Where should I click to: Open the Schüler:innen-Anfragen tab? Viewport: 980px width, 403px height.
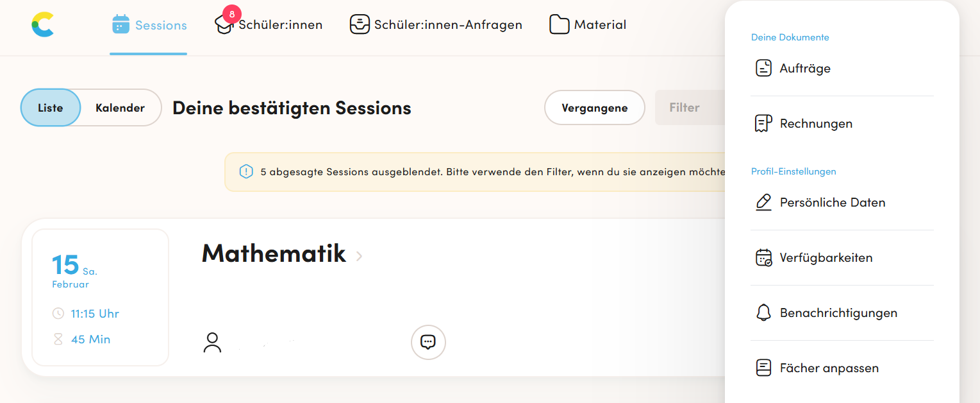click(x=436, y=25)
